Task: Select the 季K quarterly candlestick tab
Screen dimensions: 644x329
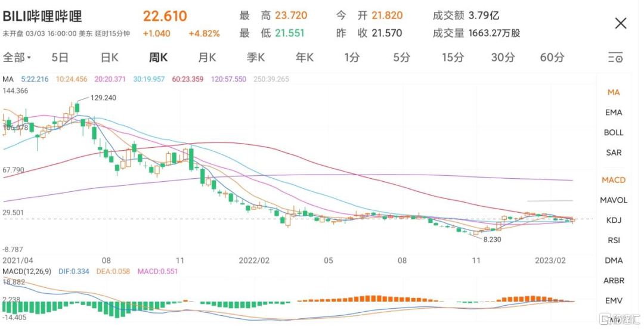Action: [256, 57]
